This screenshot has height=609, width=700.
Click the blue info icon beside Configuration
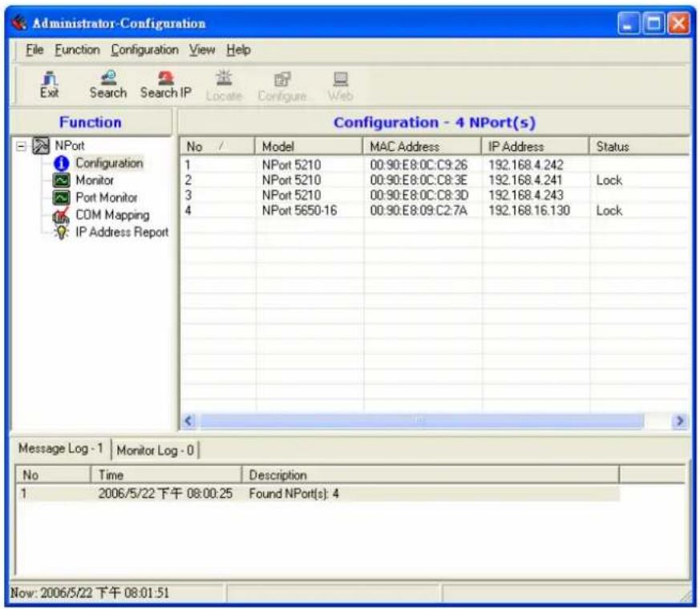coord(61,163)
